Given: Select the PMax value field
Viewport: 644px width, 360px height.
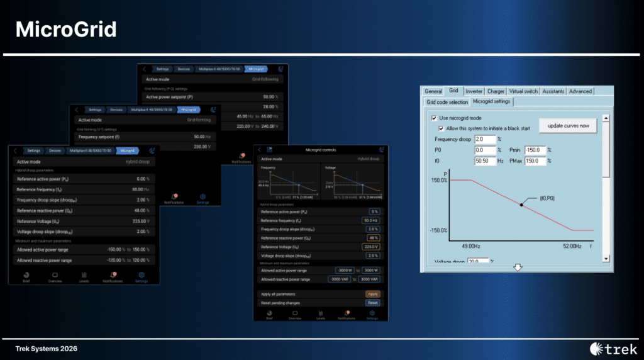Looking at the screenshot, I should (x=535, y=161).
